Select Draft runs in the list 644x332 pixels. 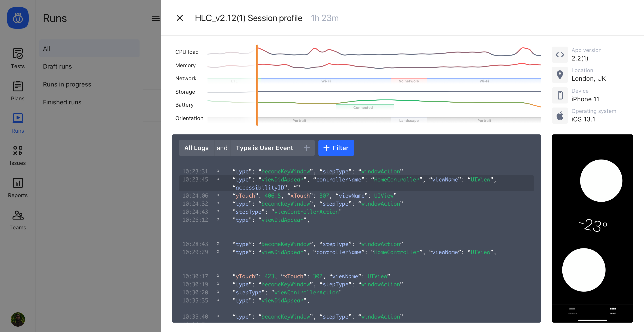coord(57,66)
